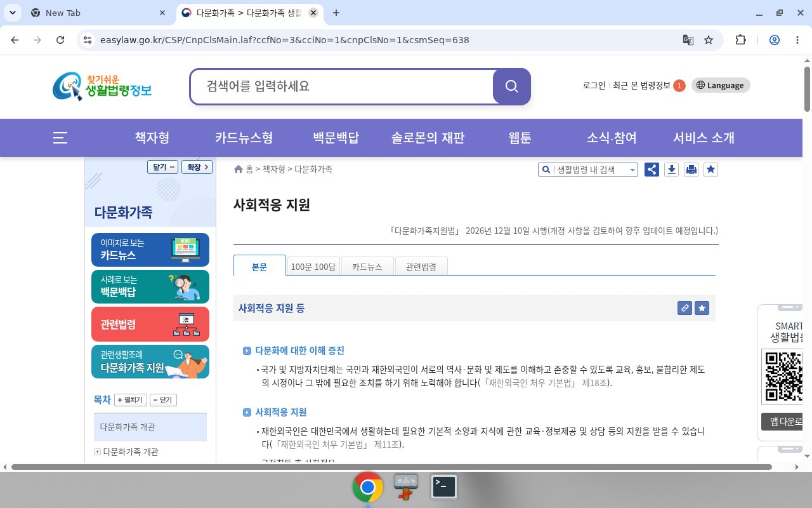Click the print icon above article

[x=691, y=170]
